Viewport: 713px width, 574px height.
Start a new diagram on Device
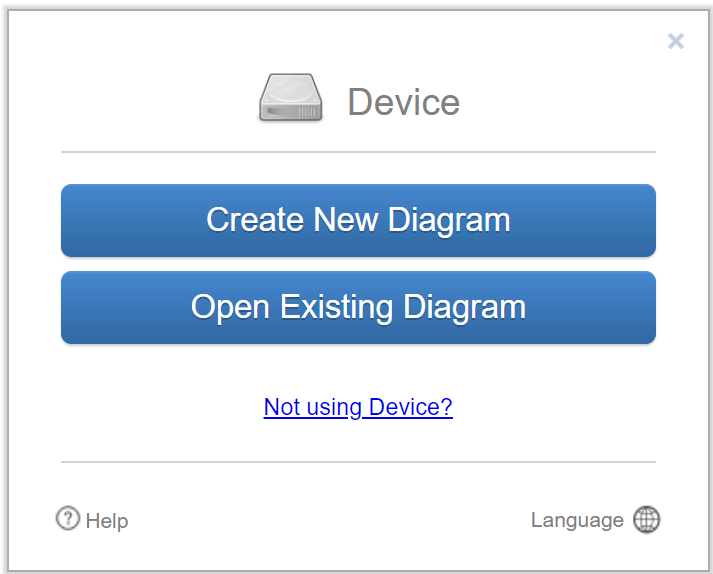point(358,220)
